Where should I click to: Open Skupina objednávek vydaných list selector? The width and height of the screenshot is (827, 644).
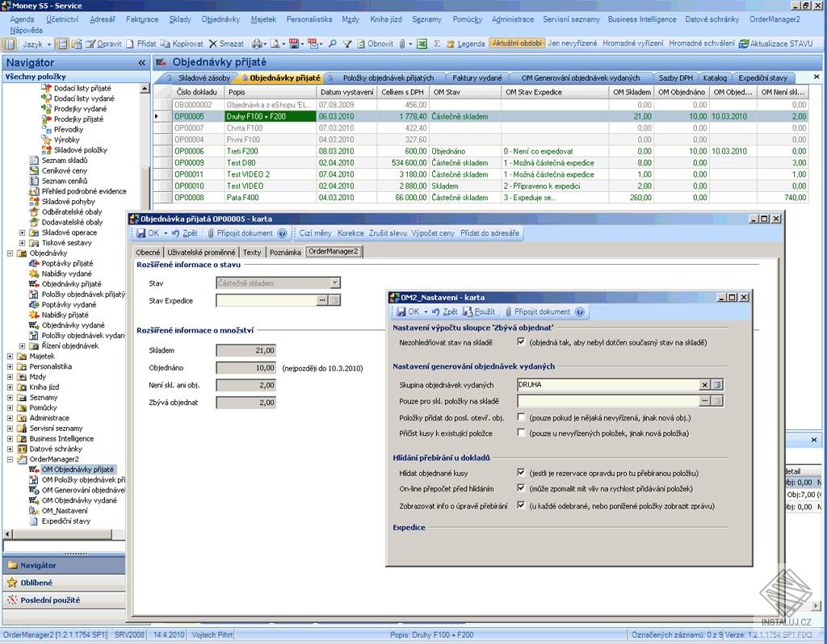[717, 385]
